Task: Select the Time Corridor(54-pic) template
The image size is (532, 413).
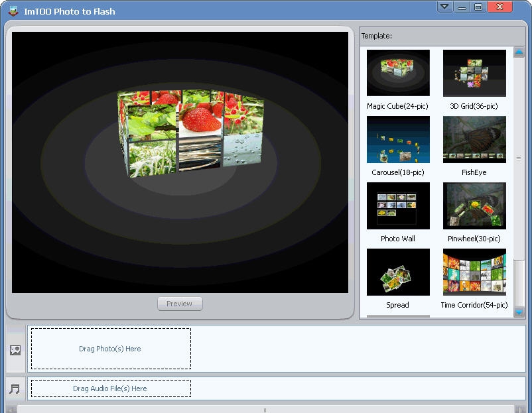Action: [x=474, y=272]
